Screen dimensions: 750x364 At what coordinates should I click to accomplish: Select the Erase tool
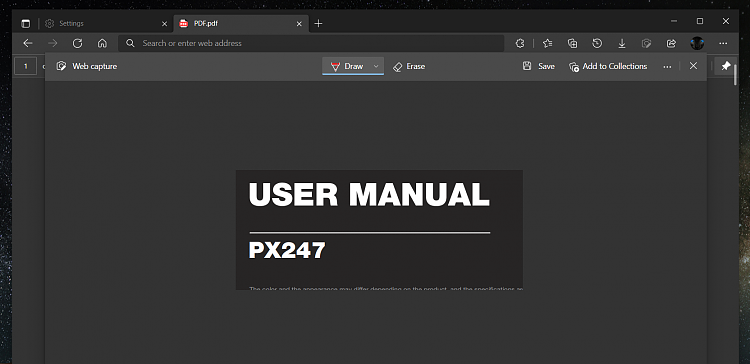pyautogui.click(x=409, y=66)
